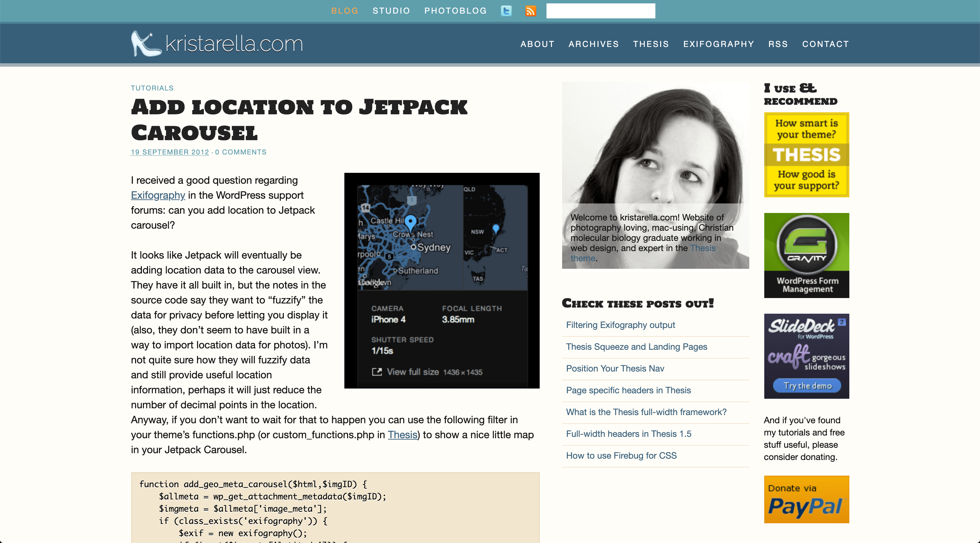Screen dimensions: 980x543
Task: Click the Twitter icon in top bar
Action: tap(506, 11)
